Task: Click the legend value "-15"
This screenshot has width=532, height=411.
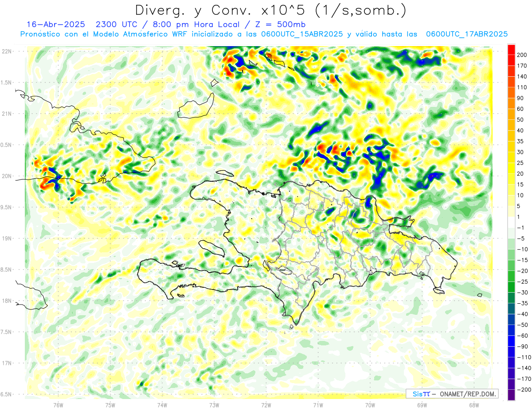Action: pos(522,260)
